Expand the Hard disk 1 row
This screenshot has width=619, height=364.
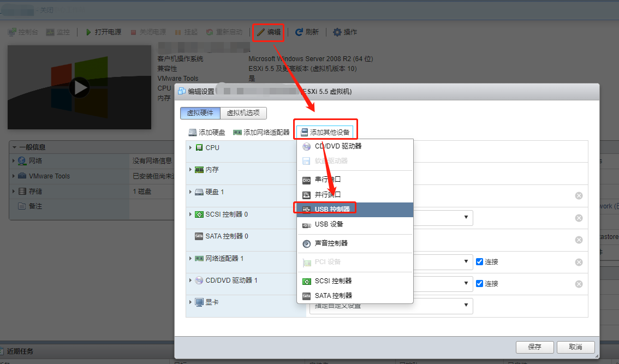click(191, 192)
